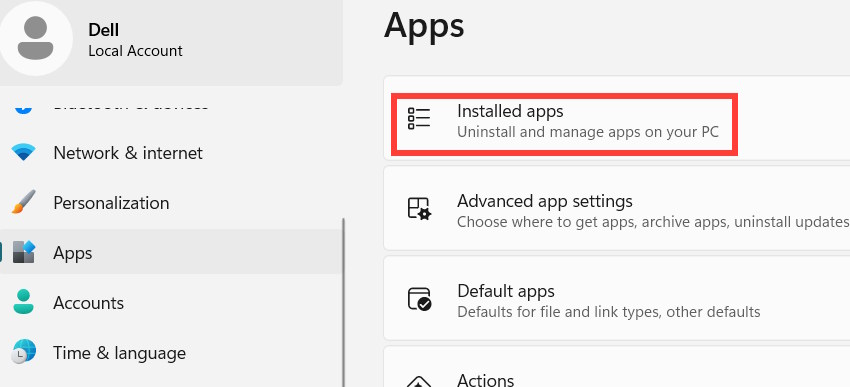Screen dimensions: 850x387
Task: Select Time & language in sidebar
Action: [171, 353]
